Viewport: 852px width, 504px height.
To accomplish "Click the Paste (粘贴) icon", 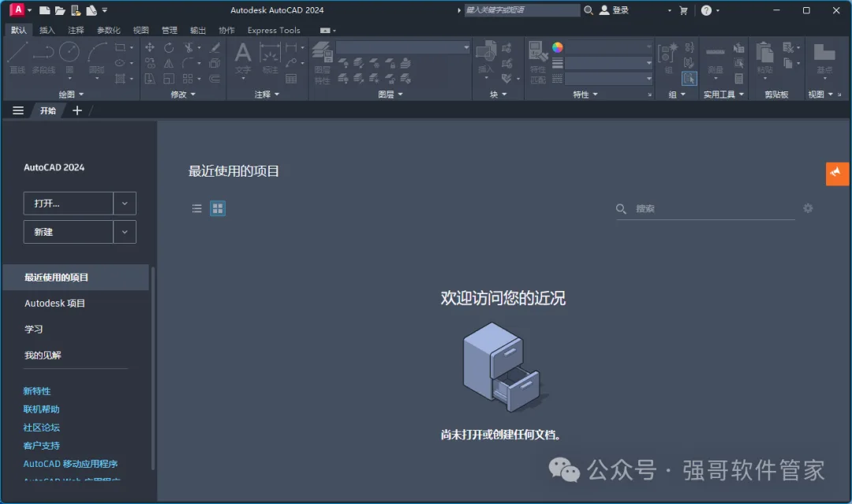I will [765, 60].
